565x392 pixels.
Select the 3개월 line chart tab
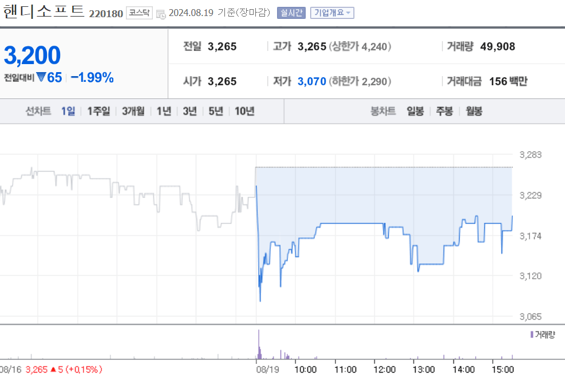pos(133,111)
